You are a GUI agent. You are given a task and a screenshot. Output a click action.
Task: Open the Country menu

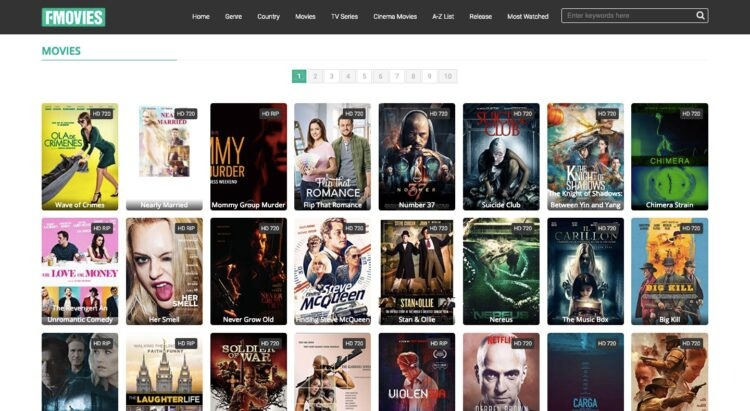click(x=268, y=16)
